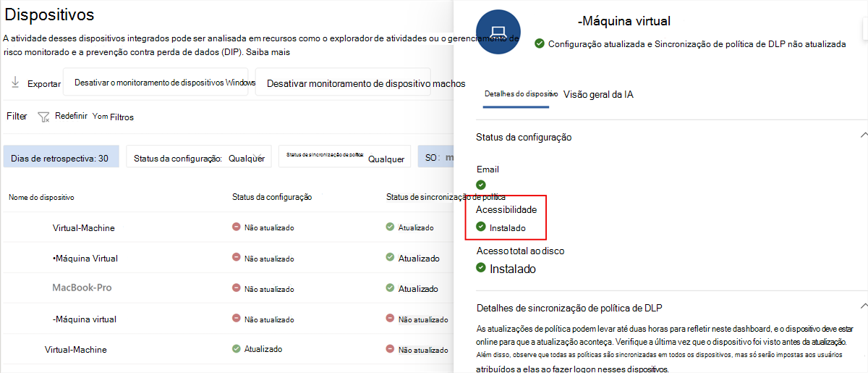Open the Dias de retrospectiva: 30 filter
The width and height of the screenshot is (868, 373).
tap(60, 157)
